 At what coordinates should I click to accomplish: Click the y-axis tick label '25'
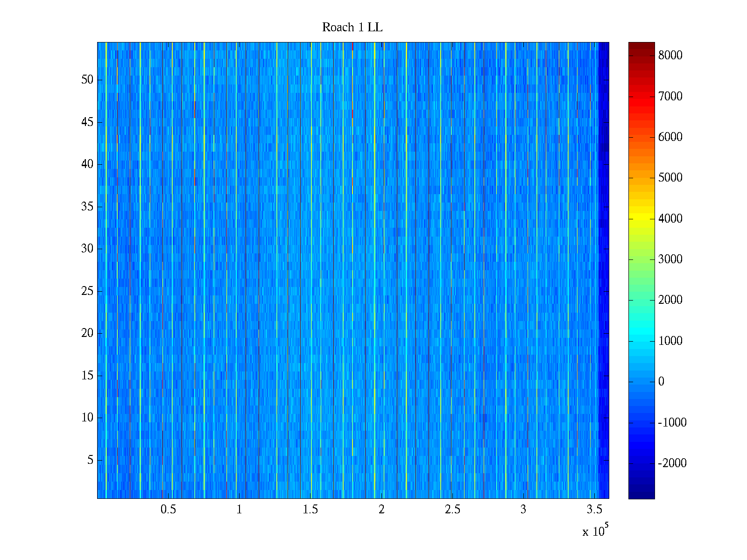(87, 291)
